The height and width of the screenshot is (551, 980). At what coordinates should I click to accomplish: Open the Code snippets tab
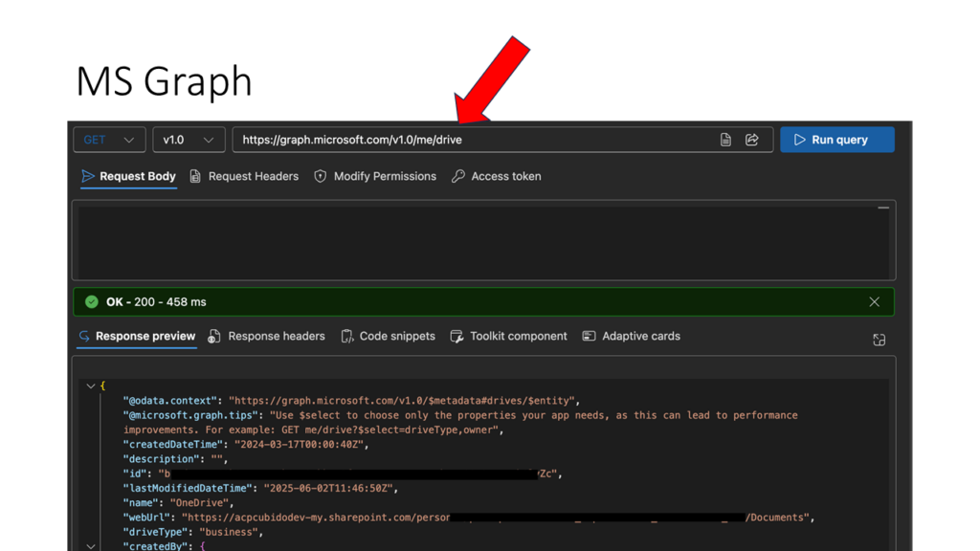tap(389, 336)
